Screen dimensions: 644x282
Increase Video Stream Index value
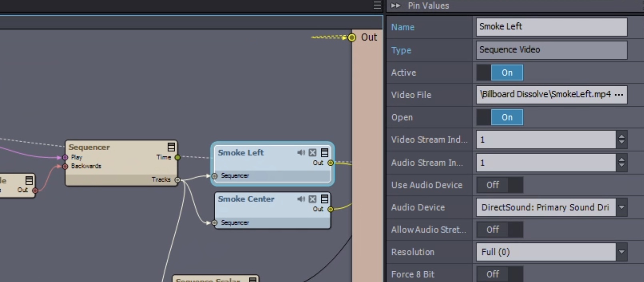[622, 136]
